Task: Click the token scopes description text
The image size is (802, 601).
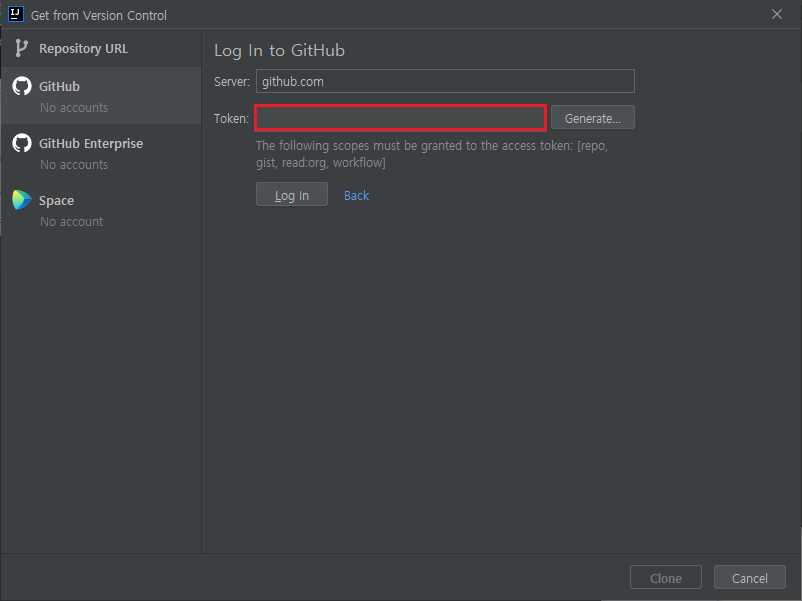Action: point(432,154)
